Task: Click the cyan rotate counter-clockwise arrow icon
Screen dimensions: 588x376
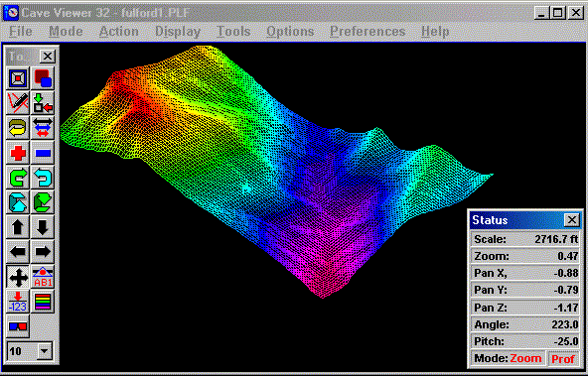Action: [x=43, y=178]
